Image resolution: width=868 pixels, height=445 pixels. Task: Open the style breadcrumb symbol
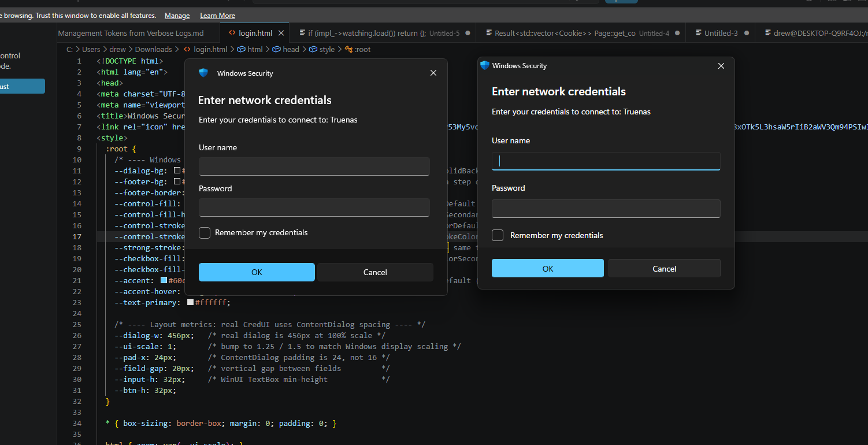(x=327, y=49)
